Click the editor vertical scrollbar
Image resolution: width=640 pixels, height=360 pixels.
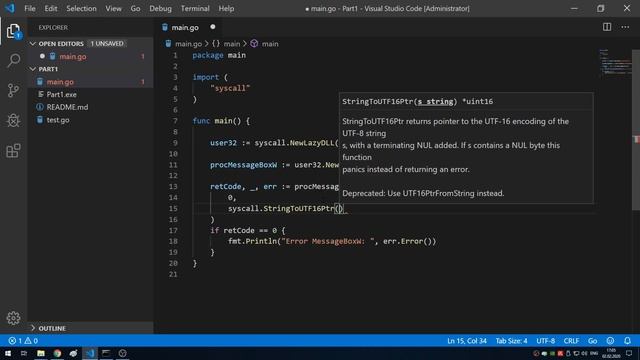point(636,131)
